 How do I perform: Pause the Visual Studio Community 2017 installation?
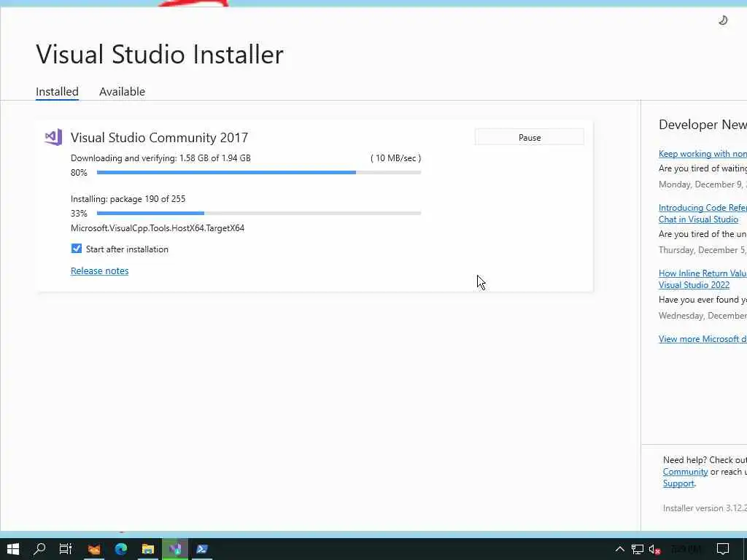pos(530,137)
